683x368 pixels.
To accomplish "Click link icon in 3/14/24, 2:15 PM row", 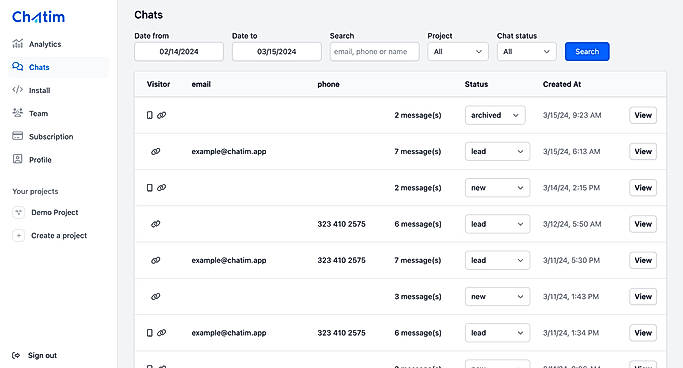I will (162, 188).
